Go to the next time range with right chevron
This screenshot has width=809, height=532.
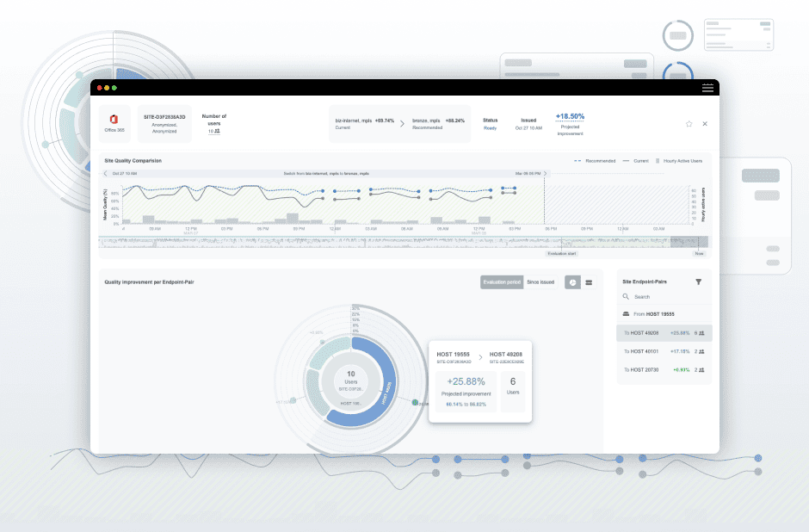[545, 173]
